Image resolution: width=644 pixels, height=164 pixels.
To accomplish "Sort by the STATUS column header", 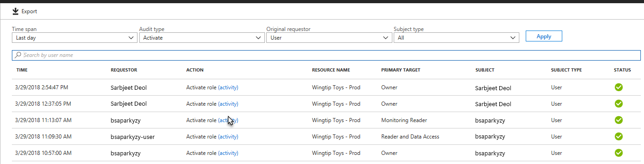I will [623, 70].
